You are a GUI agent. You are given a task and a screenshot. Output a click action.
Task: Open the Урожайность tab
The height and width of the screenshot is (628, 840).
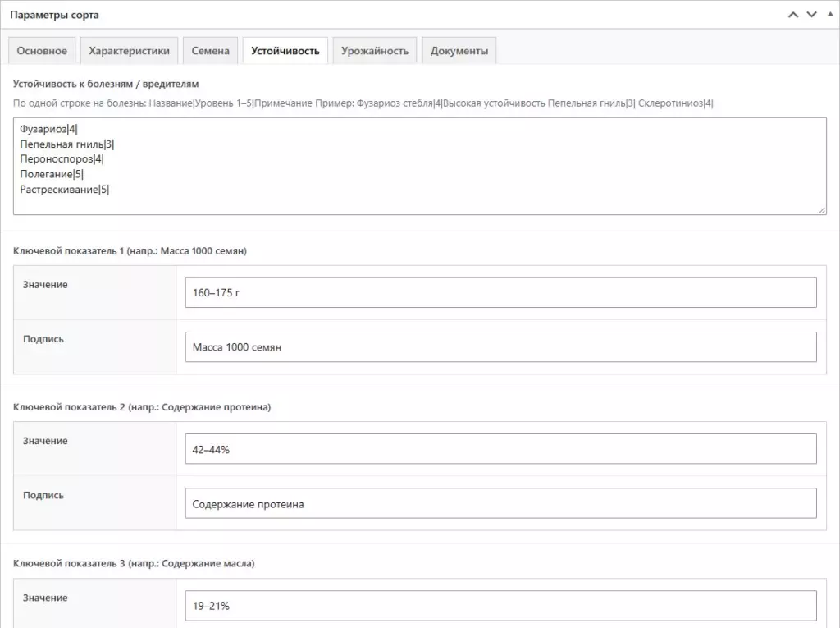374,51
